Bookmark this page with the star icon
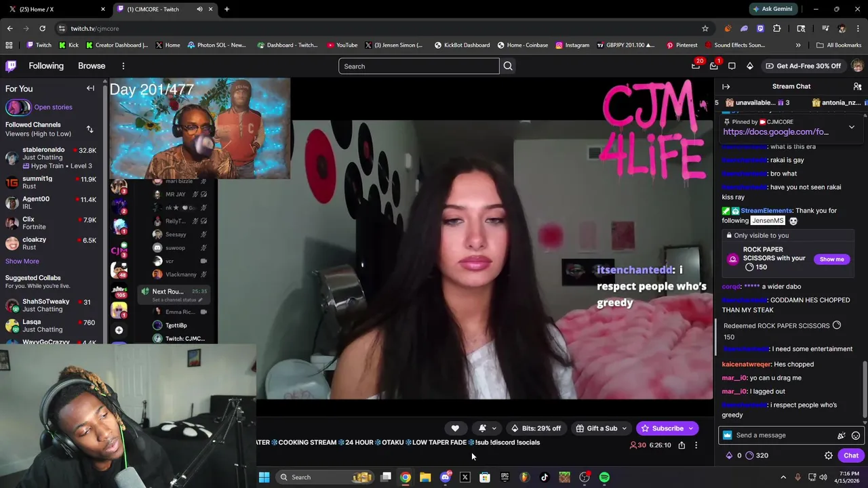 click(x=705, y=28)
